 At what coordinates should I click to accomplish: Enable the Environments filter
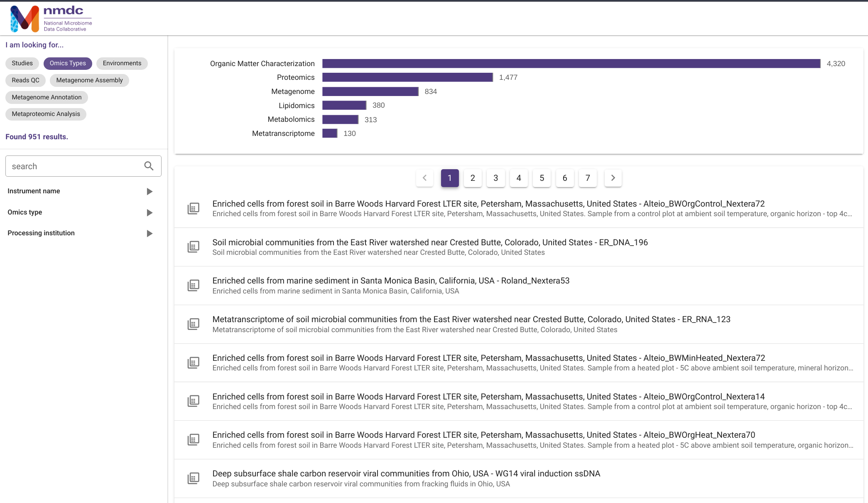pos(122,63)
